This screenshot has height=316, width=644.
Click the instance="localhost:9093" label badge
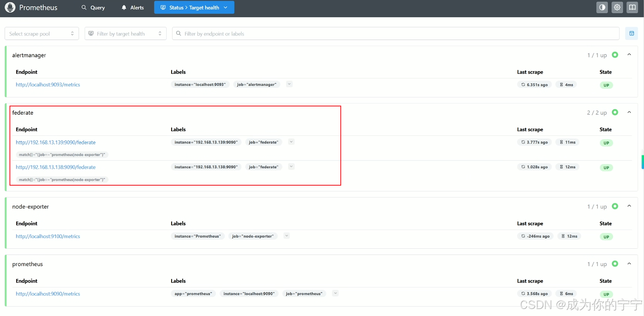tap(200, 85)
